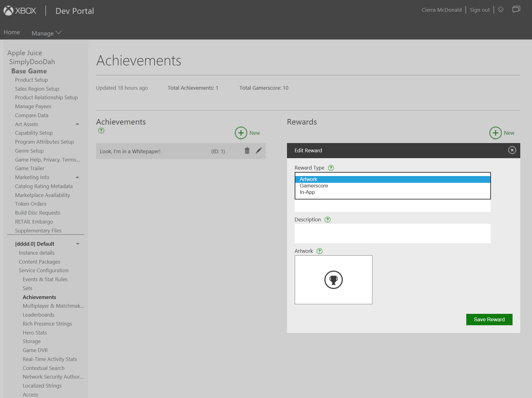The height and width of the screenshot is (398, 532).
Task: Open Sets in sidebar
Action: click(27, 288)
